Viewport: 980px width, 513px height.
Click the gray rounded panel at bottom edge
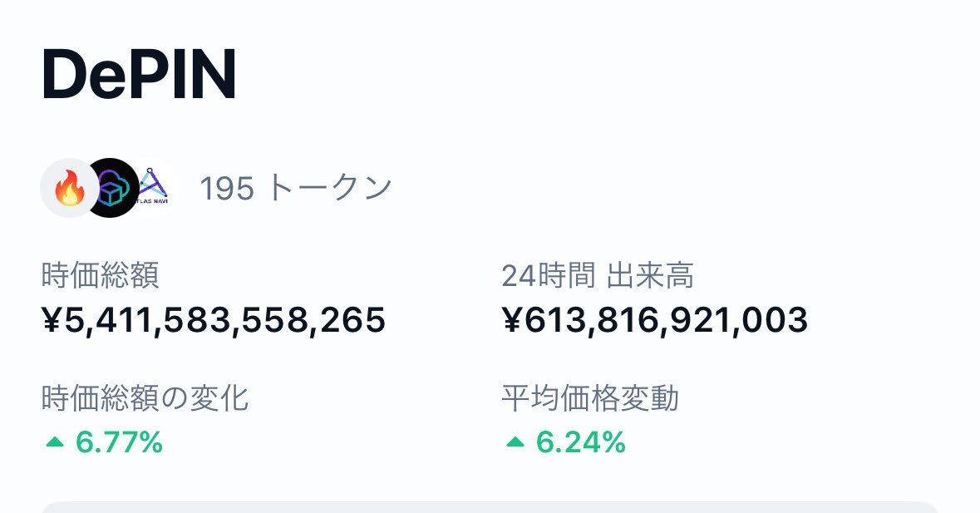coord(490,506)
